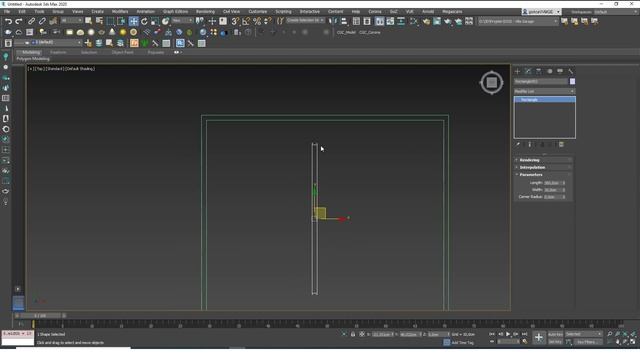Open the Modifier List dropdown
Screen dimensions: 640x360
tap(544, 91)
